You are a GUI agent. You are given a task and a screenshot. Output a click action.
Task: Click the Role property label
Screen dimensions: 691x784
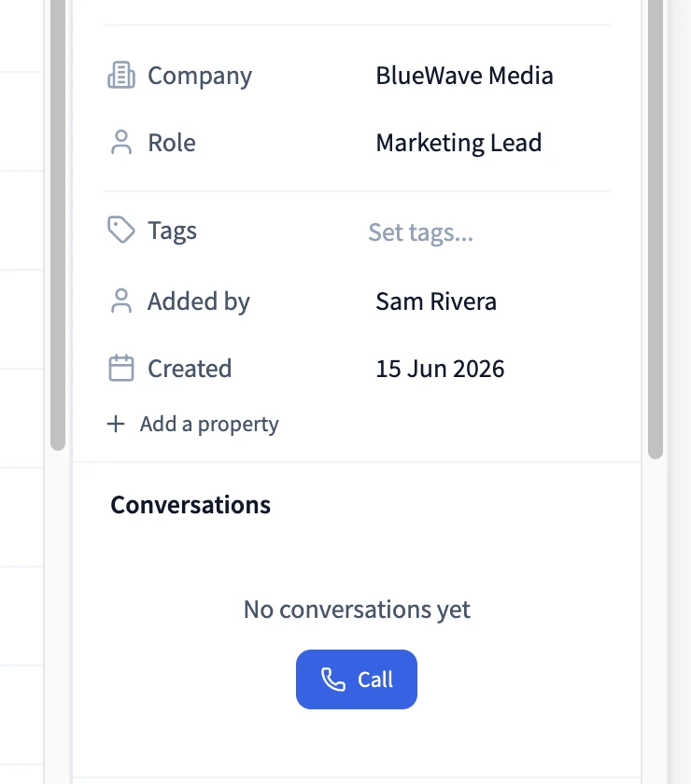(172, 143)
